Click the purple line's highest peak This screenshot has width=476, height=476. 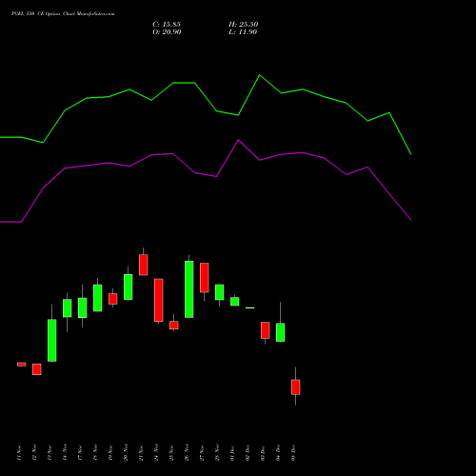(x=239, y=140)
